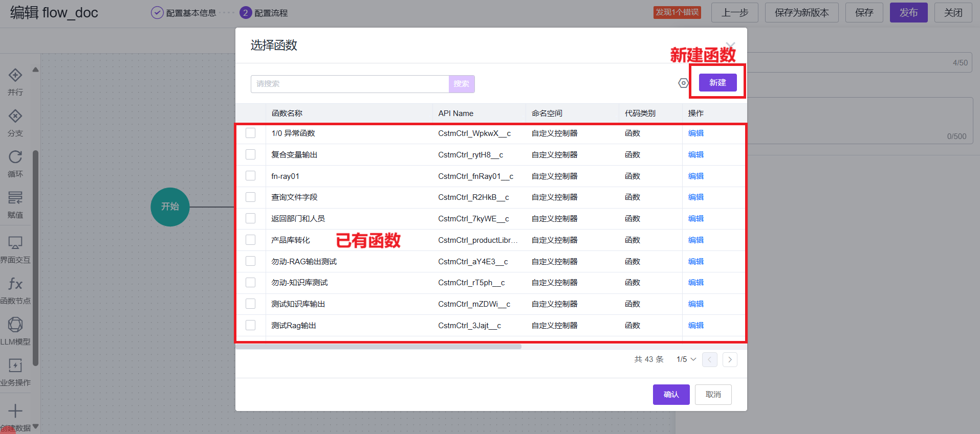This screenshot has width=980, height=434.
Task: Click 编辑 link for 复合变量输出
Action: [695, 154]
